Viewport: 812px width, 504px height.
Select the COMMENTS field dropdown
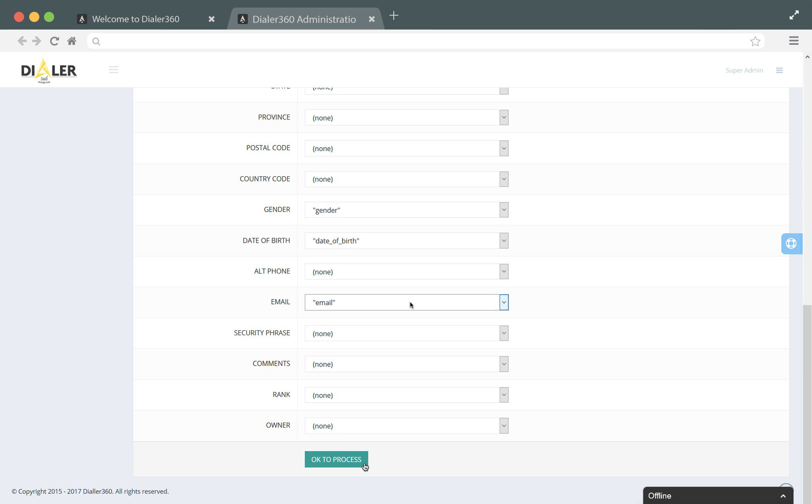click(406, 364)
